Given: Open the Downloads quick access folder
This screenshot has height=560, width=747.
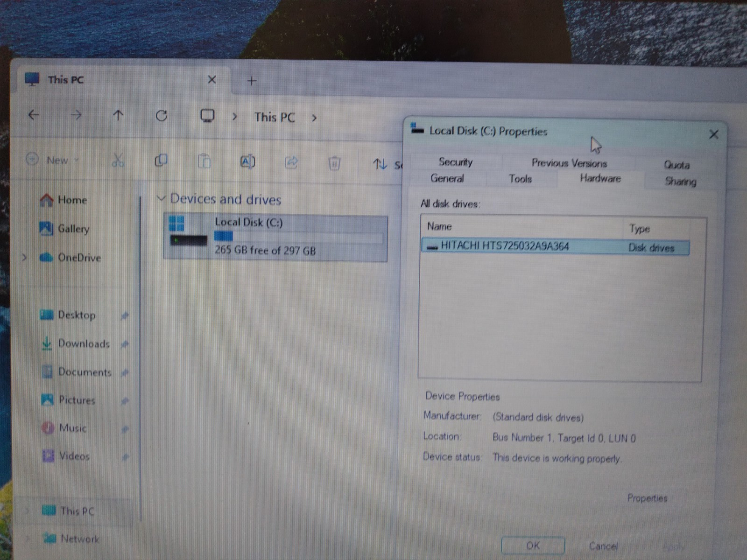Looking at the screenshot, I should [75, 343].
